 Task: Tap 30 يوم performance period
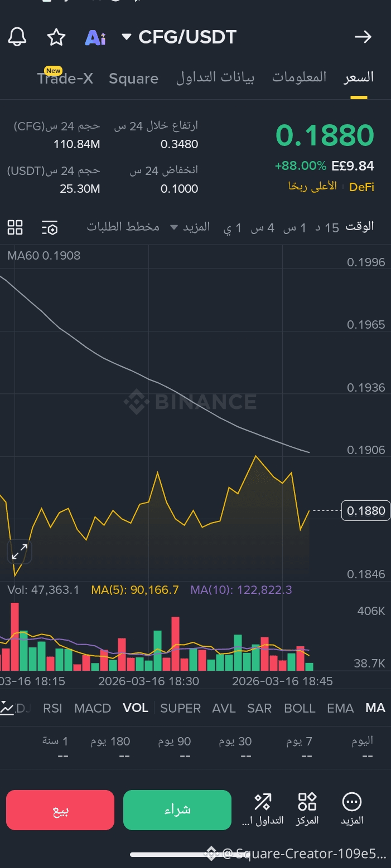tap(235, 741)
